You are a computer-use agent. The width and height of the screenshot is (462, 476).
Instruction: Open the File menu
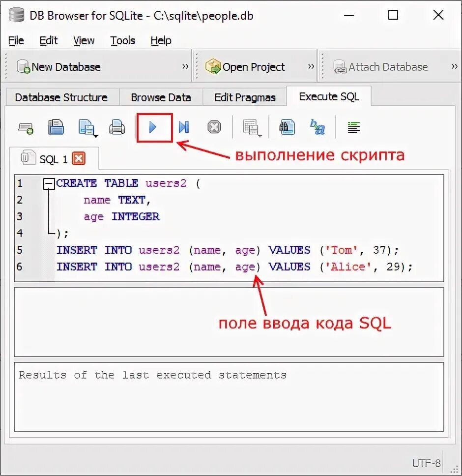(16, 40)
